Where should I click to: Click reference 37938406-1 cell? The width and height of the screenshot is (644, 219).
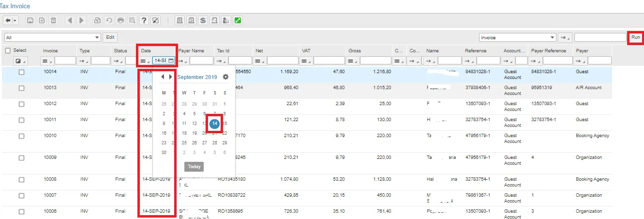(x=478, y=88)
